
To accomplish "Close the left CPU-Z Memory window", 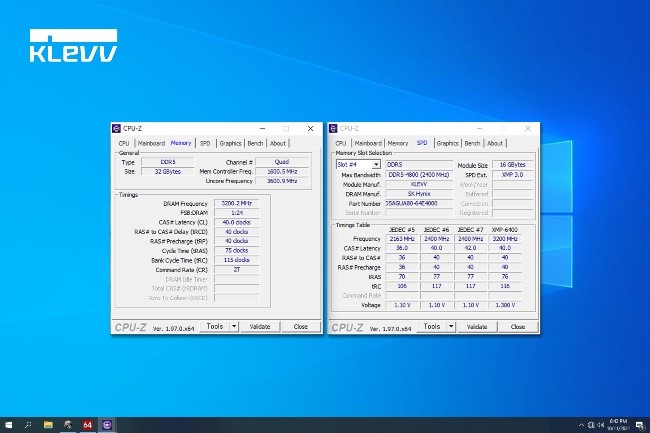I will click(310, 128).
